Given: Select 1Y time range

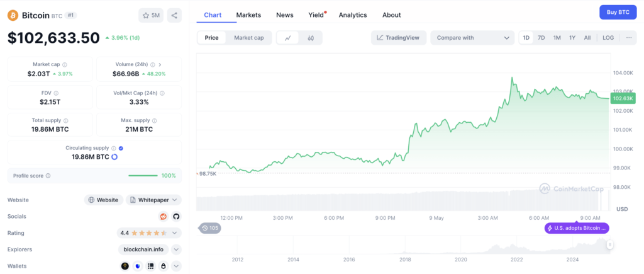Looking at the screenshot, I should 572,38.
